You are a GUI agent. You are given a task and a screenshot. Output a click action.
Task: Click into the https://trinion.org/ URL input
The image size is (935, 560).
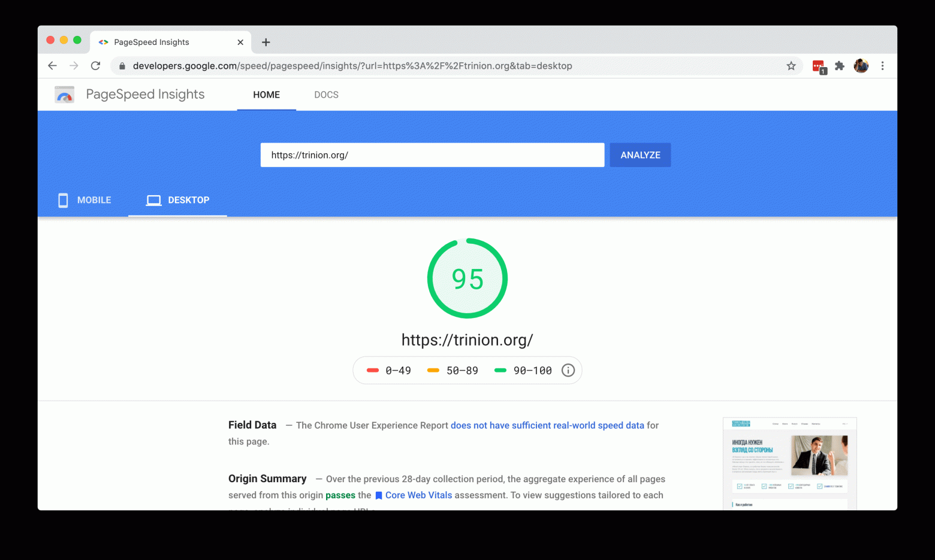tap(432, 155)
